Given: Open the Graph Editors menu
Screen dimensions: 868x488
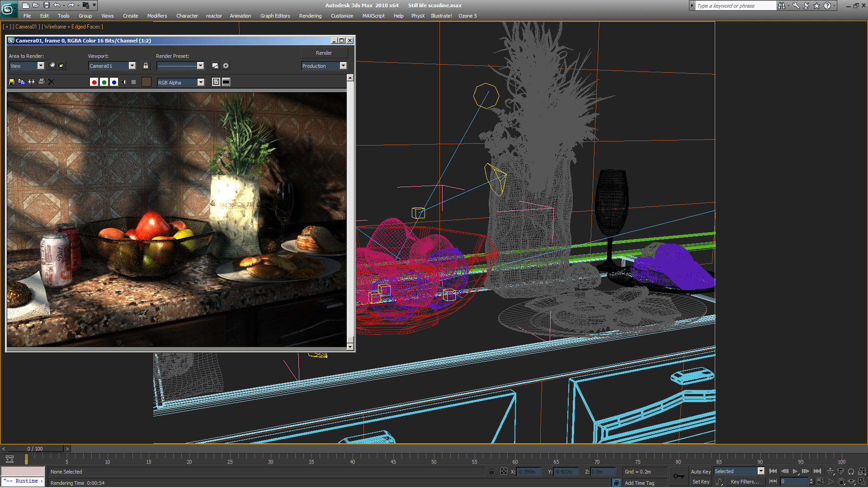Looking at the screenshot, I should pyautogui.click(x=275, y=16).
